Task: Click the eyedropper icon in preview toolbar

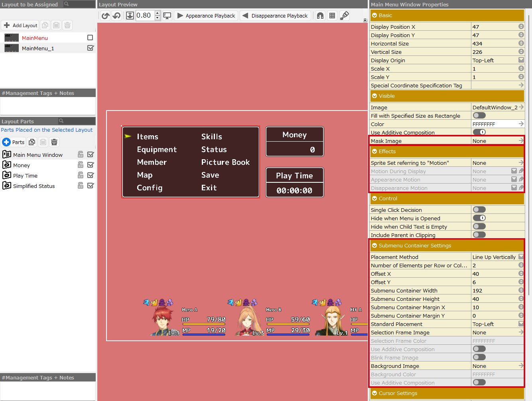Action: (x=345, y=16)
